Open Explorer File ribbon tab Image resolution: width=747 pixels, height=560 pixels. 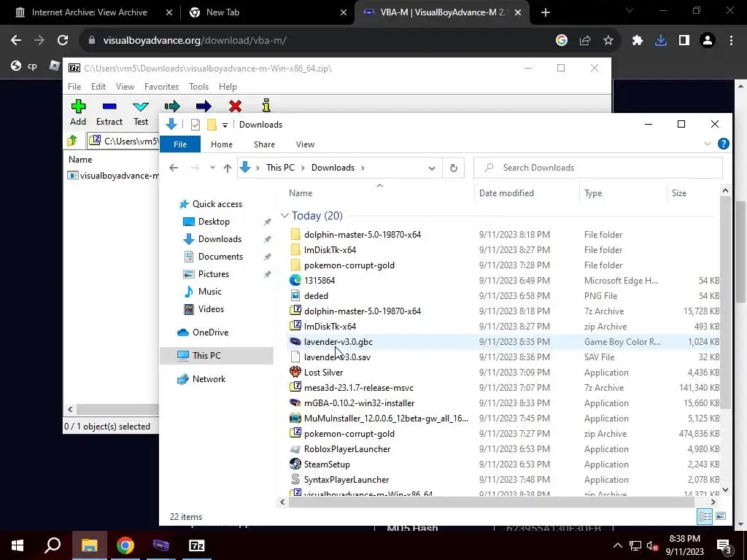pos(180,144)
